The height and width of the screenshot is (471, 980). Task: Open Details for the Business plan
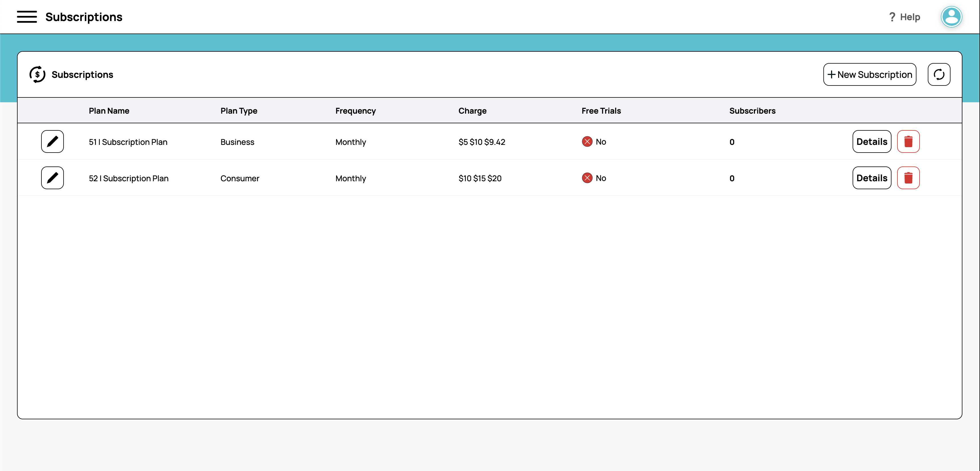871,141
